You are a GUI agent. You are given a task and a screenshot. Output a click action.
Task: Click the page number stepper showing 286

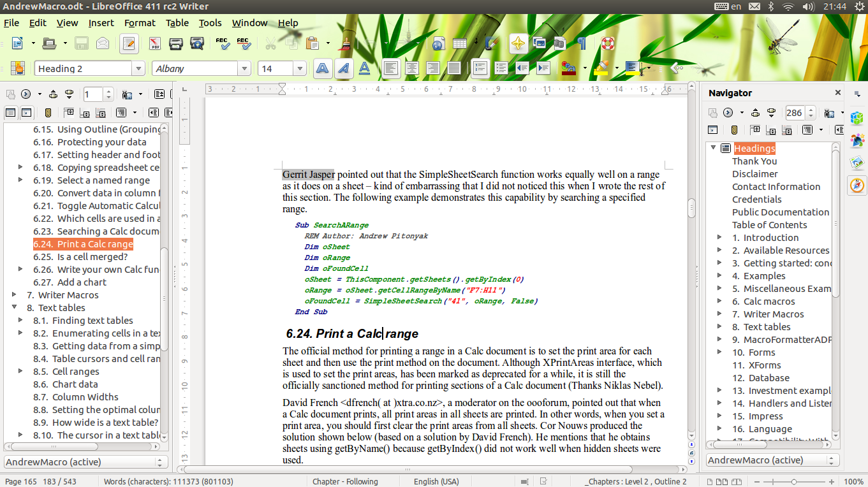(798, 112)
